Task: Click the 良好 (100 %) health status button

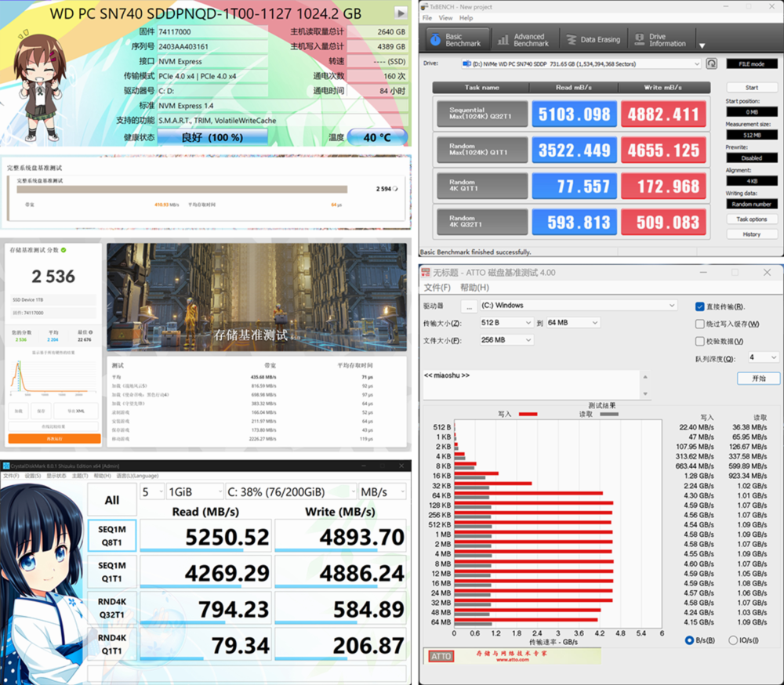Action: (x=212, y=137)
